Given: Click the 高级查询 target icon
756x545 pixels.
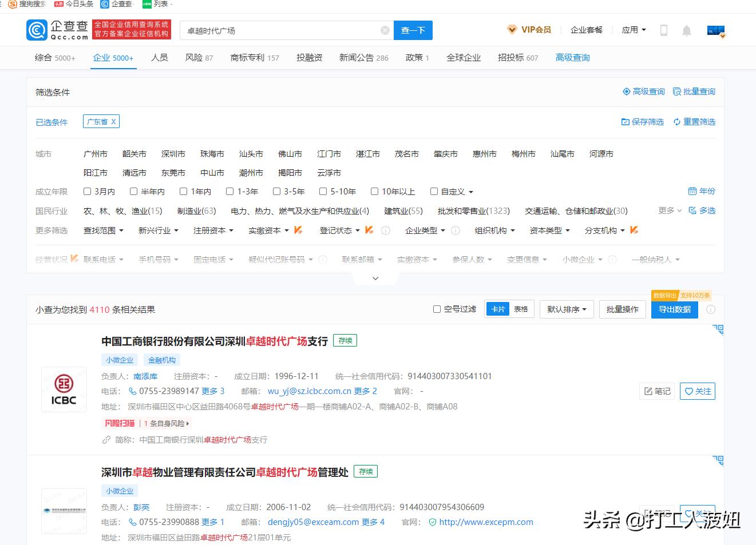Looking at the screenshot, I should click(627, 91).
